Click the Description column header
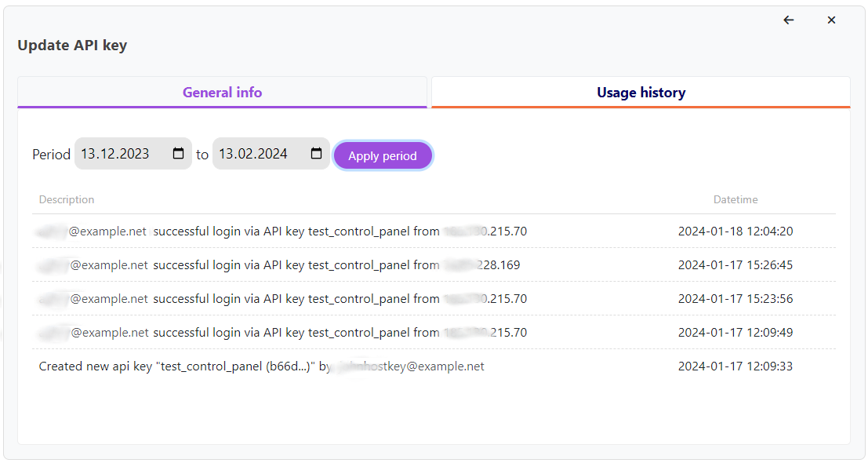The height and width of the screenshot is (463, 868). tap(67, 199)
